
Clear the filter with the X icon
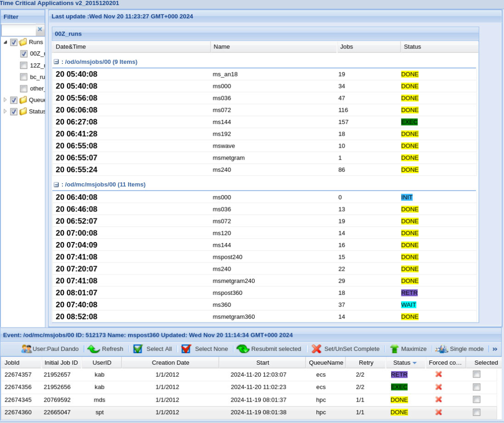click(x=40, y=29)
